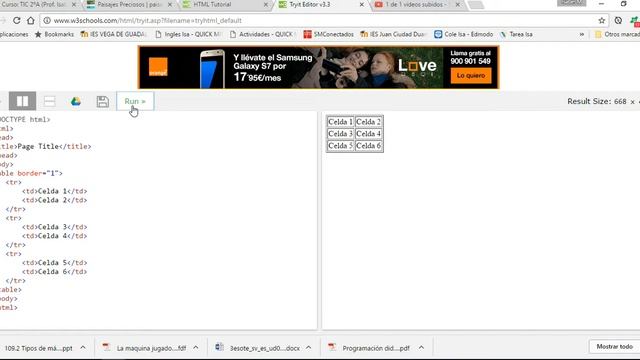Open SMConectados bookmark

coord(329,34)
